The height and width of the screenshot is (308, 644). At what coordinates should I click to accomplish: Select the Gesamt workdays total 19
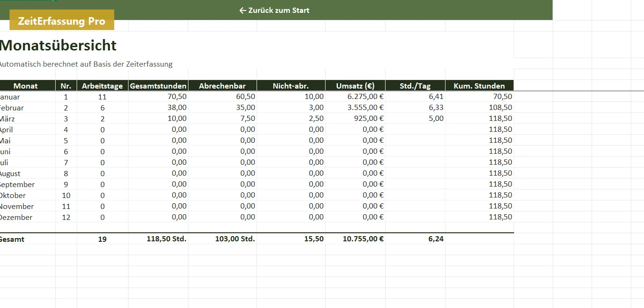(102, 239)
